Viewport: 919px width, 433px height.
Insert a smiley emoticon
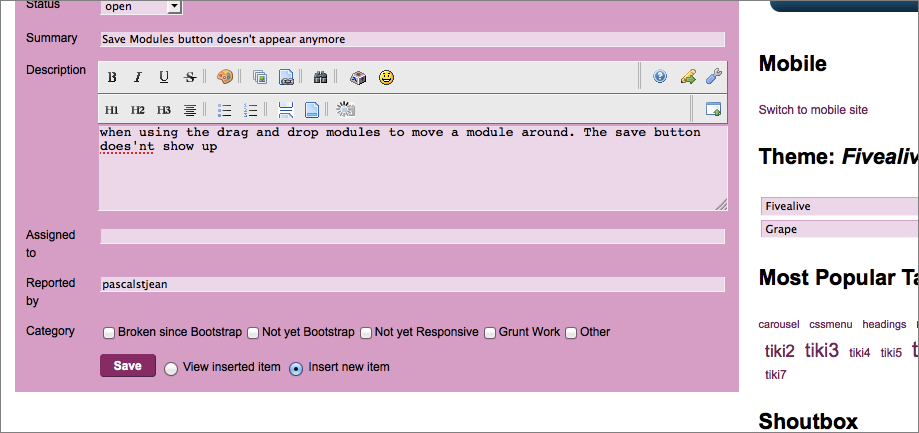(386, 77)
